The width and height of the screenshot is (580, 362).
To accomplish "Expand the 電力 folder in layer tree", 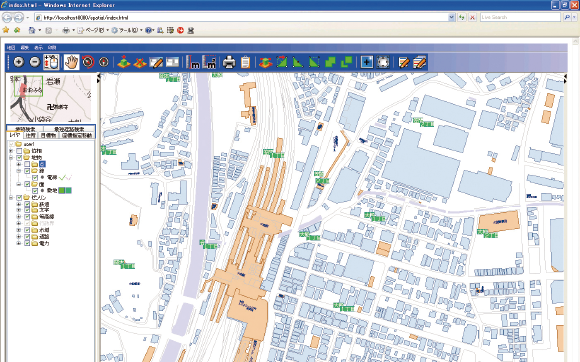I will (x=18, y=243).
